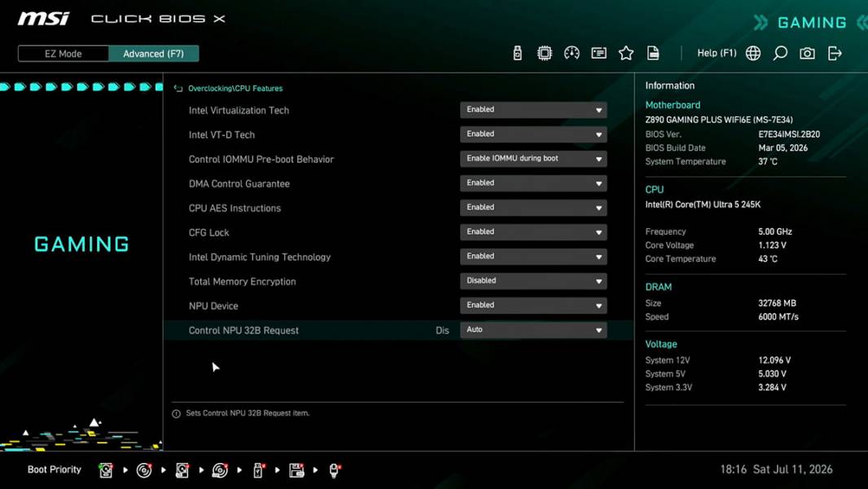Click the Intel Core Ultra 5 245K text

coord(703,205)
